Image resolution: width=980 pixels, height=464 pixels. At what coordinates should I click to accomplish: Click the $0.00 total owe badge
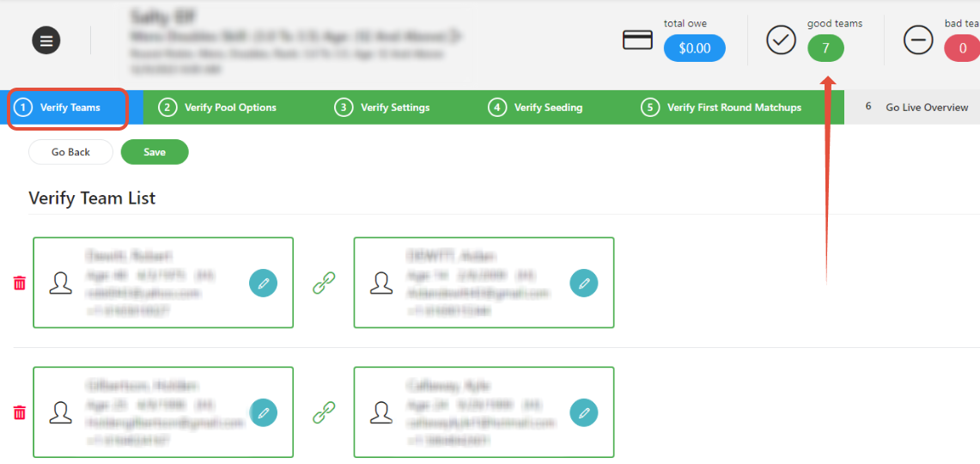point(694,48)
